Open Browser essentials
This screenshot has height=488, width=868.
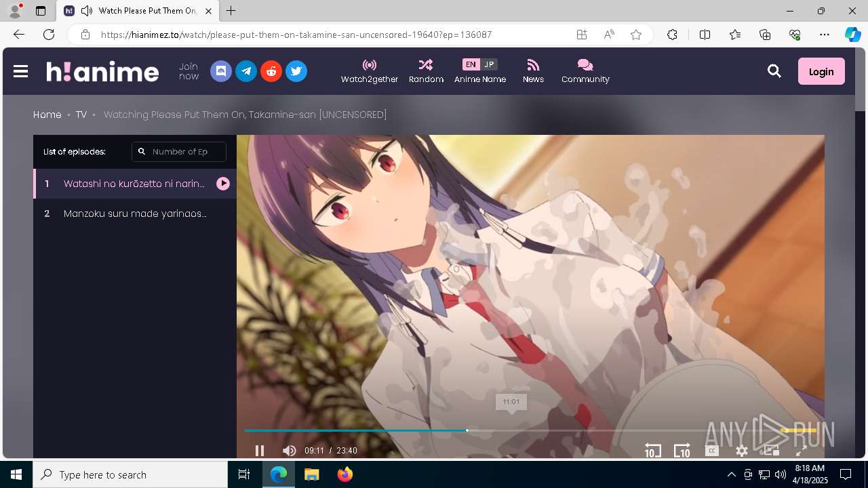tap(795, 35)
